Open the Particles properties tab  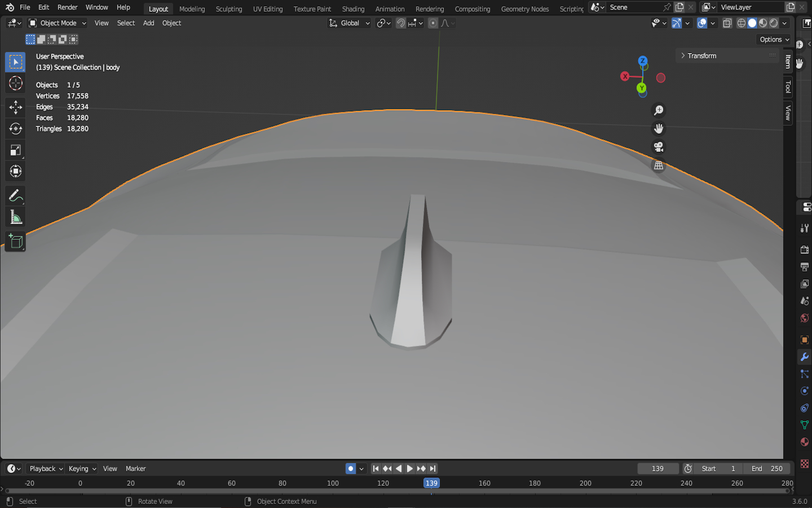pyautogui.click(x=805, y=374)
